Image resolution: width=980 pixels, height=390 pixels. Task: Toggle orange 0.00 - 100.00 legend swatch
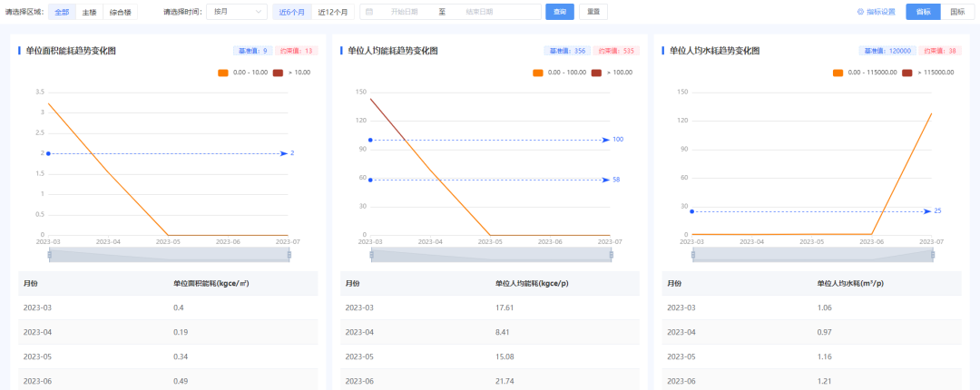(538, 73)
